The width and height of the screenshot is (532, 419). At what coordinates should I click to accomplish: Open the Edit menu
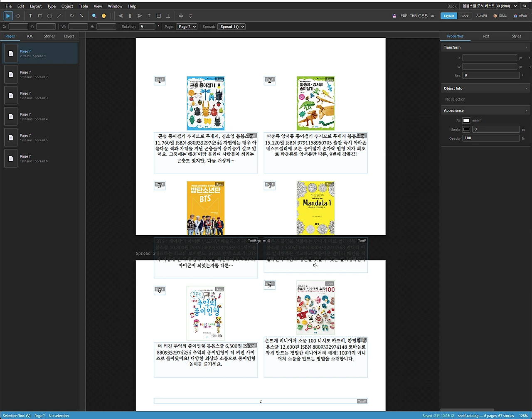click(x=21, y=6)
